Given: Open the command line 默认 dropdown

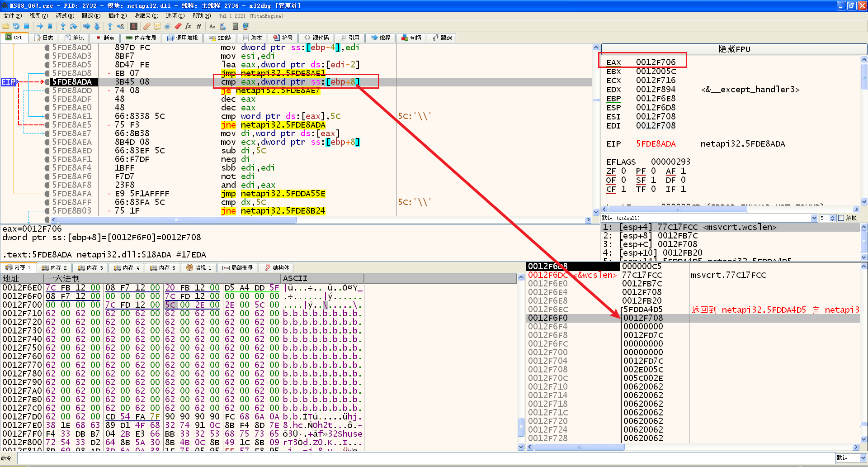Looking at the screenshot, I should 851,458.
